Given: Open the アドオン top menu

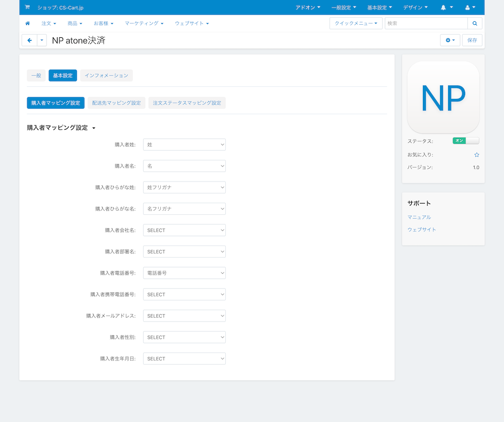Looking at the screenshot, I should 308,8.
